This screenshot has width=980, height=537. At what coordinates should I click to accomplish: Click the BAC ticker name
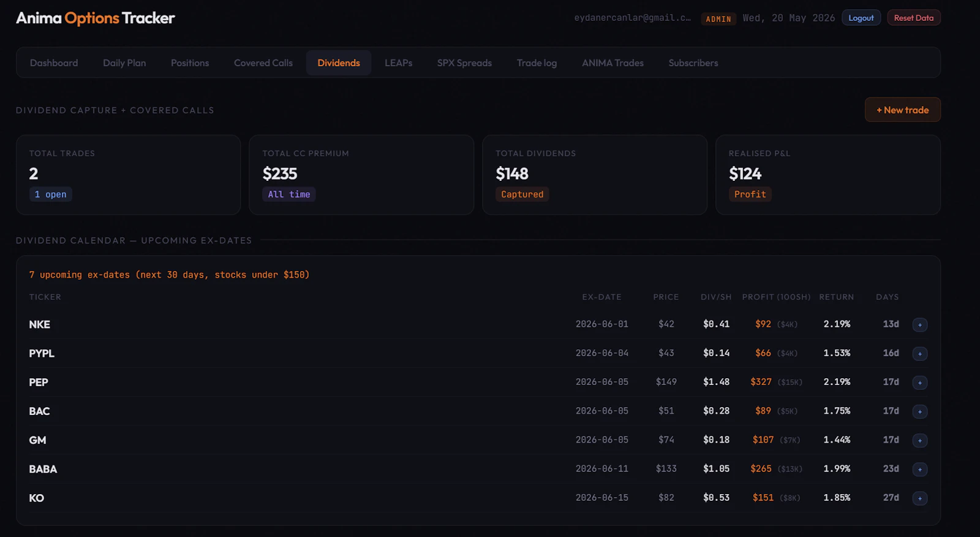point(40,411)
